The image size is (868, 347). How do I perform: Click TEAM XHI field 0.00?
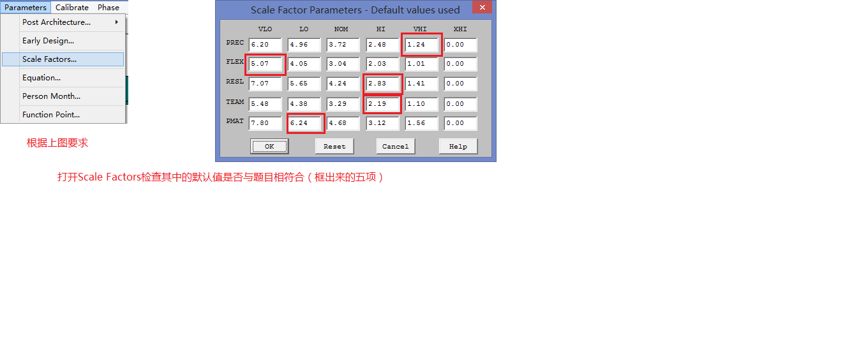(461, 103)
